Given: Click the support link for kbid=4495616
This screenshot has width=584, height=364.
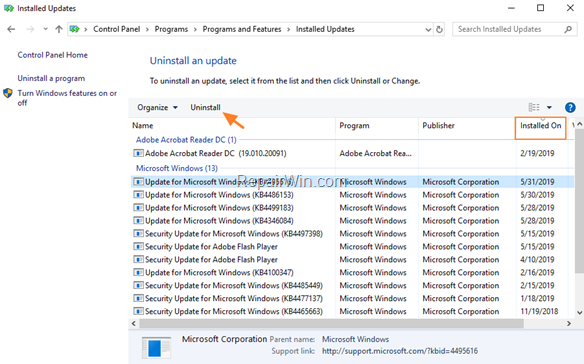Looking at the screenshot, I should pos(400,351).
